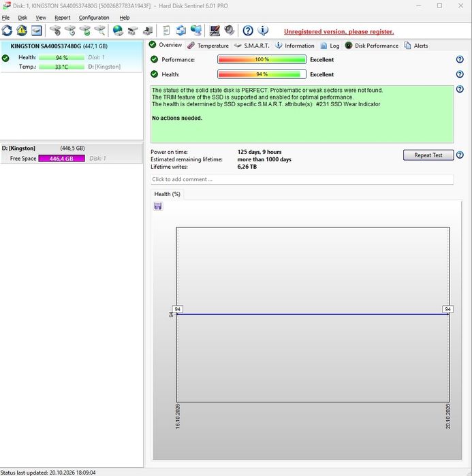472x476 pixels.
Task: Click the '6,26 TB' lifetime writes value
Action: 247,167
